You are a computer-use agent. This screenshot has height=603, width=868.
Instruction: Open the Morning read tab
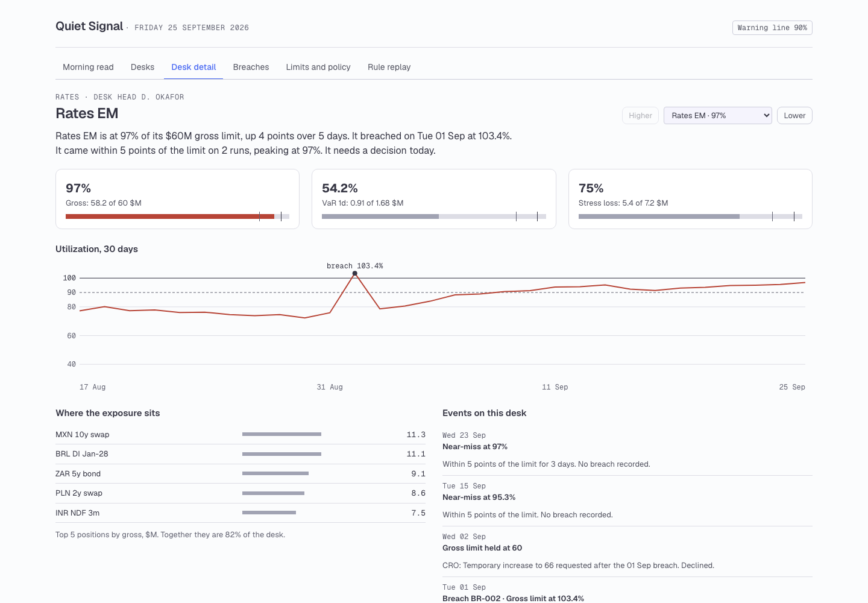point(88,67)
